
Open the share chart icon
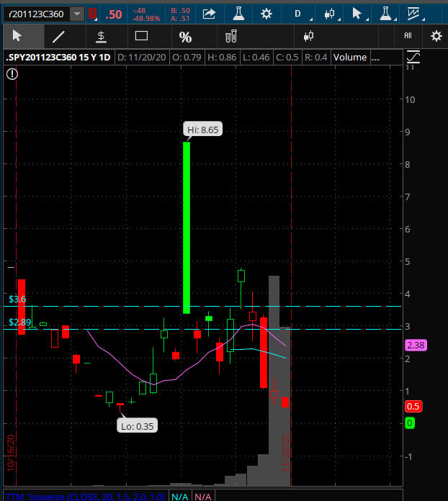(209, 14)
